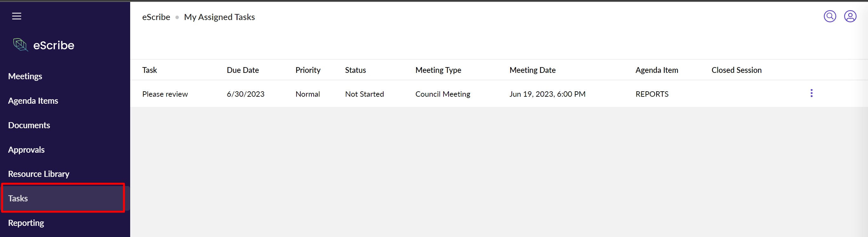This screenshot has height=237, width=868.
Task: Navigate to Documents in sidebar
Action: click(29, 125)
